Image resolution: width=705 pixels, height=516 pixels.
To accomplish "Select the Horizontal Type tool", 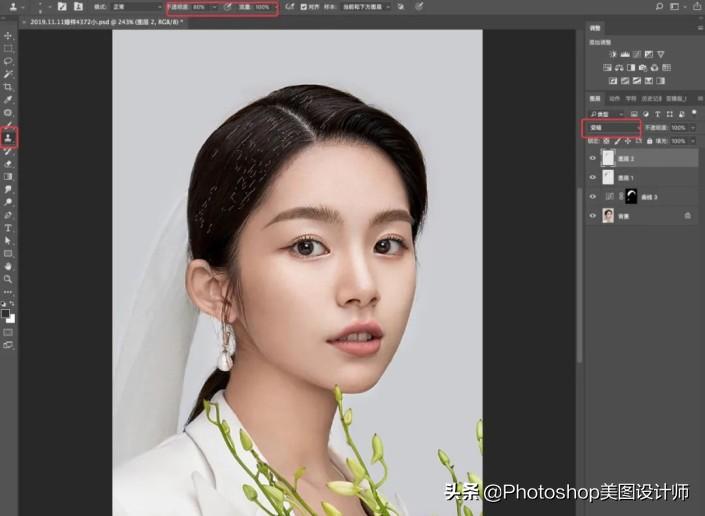I will pyautogui.click(x=8, y=228).
